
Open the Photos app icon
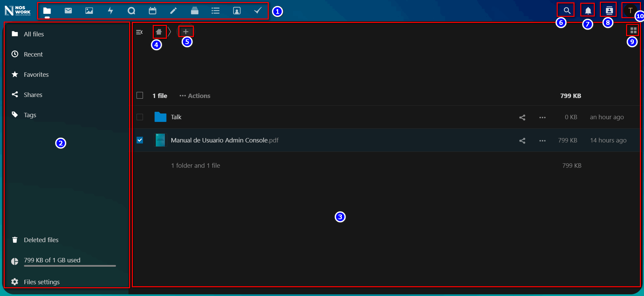89,11
